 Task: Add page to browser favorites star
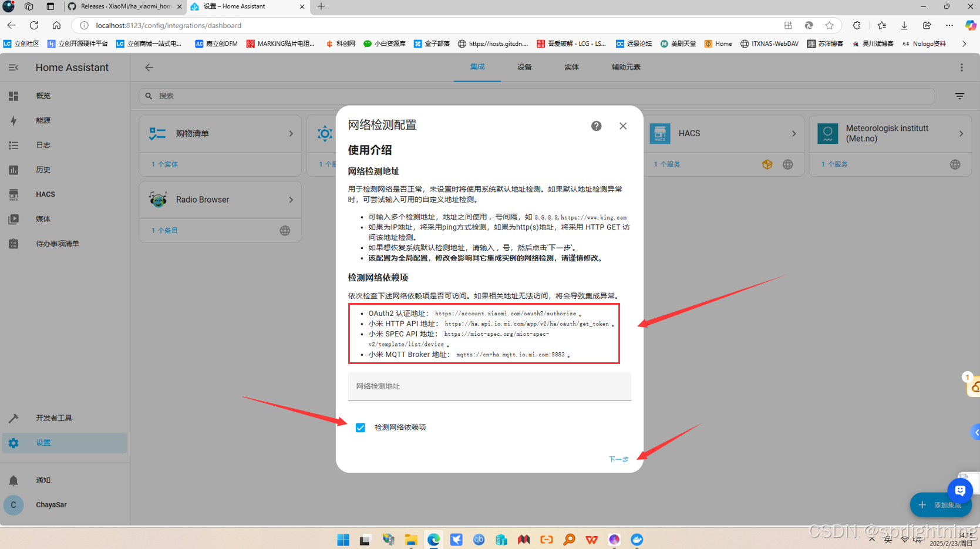coord(829,25)
